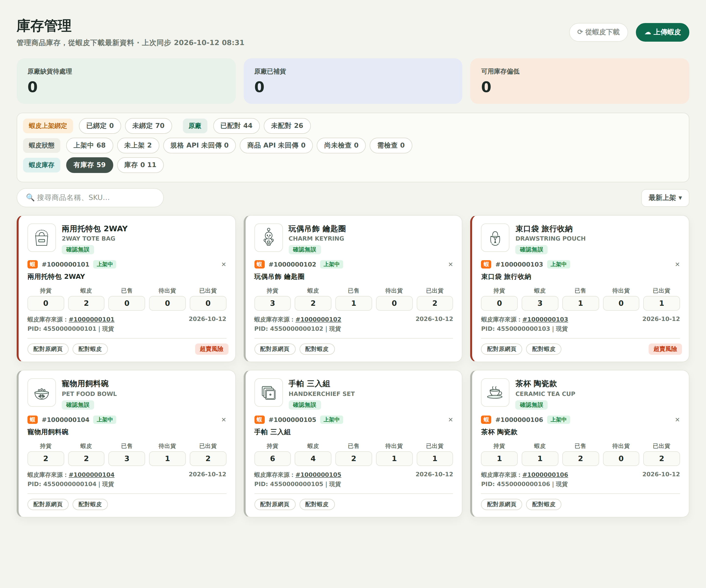
Task: Toggle the 已配對 44 filter chip
Action: pyautogui.click(x=236, y=126)
